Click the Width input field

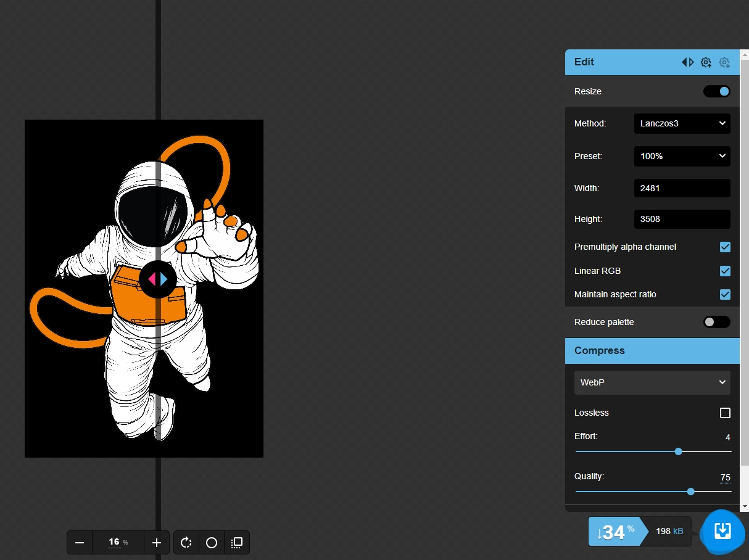tap(682, 188)
